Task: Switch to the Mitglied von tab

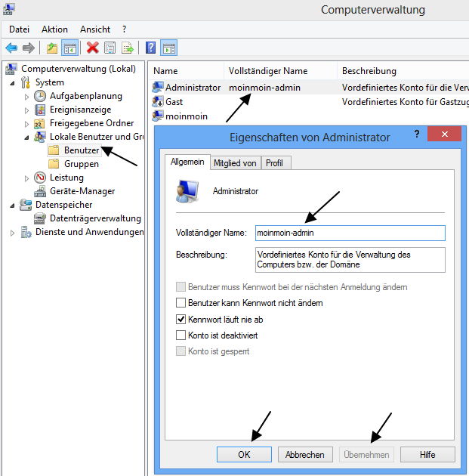Action: [235, 163]
